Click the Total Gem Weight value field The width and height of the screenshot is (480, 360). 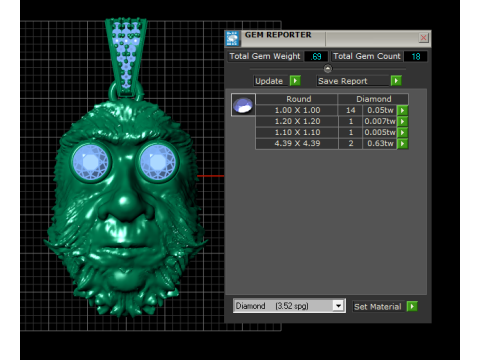pyautogui.click(x=316, y=56)
